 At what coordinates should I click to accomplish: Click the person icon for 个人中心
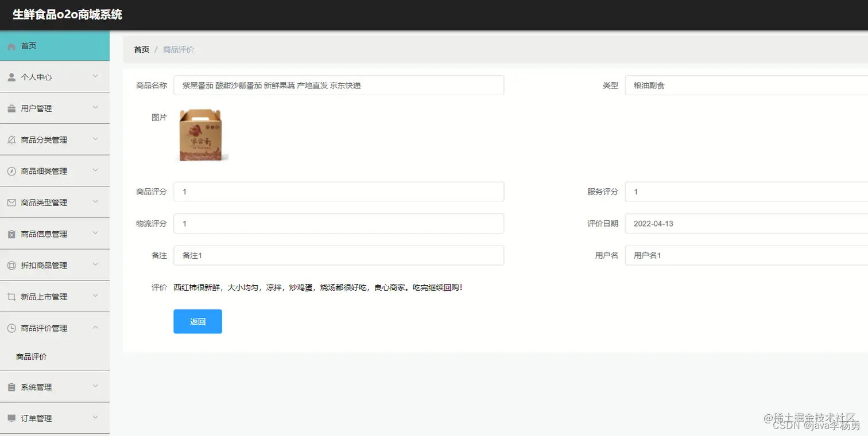point(11,77)
